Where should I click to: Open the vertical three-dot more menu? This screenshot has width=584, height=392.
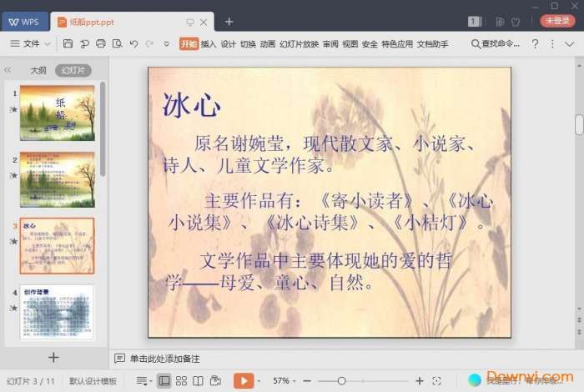click(552, 44)
